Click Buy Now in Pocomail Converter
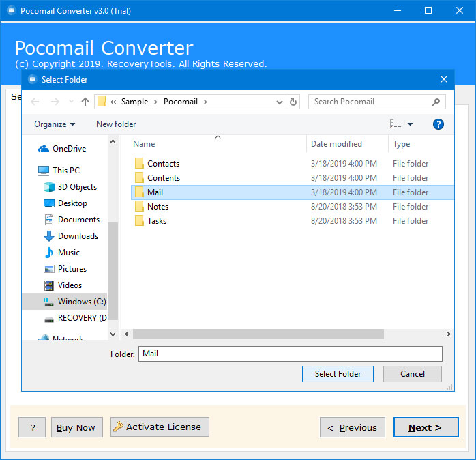Image resolution: width=476 pixels, height=460 pixels. click(77, 427)
